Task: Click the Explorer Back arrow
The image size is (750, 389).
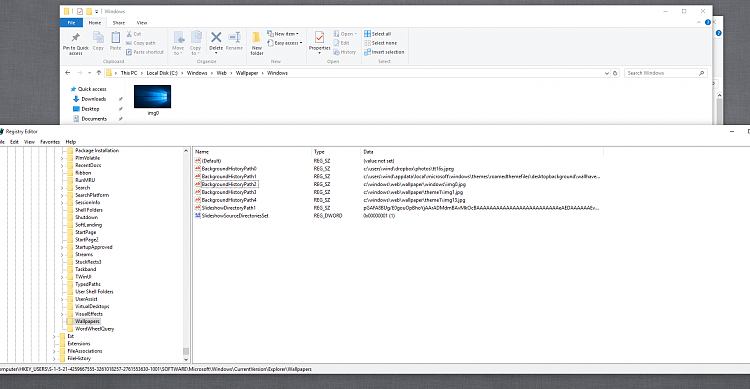Action: [67, 73]
